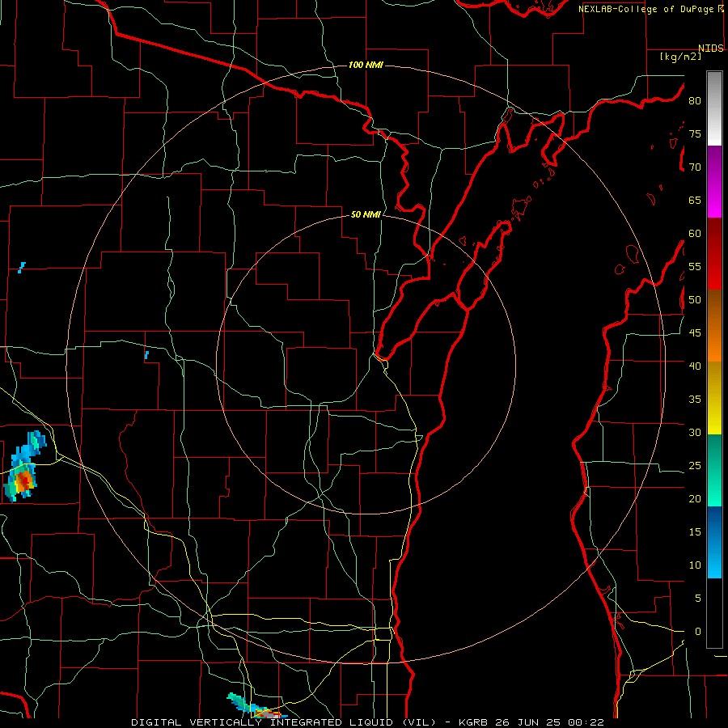728x728 pixels.
Task: Click scale value 25
Action: 695,466
